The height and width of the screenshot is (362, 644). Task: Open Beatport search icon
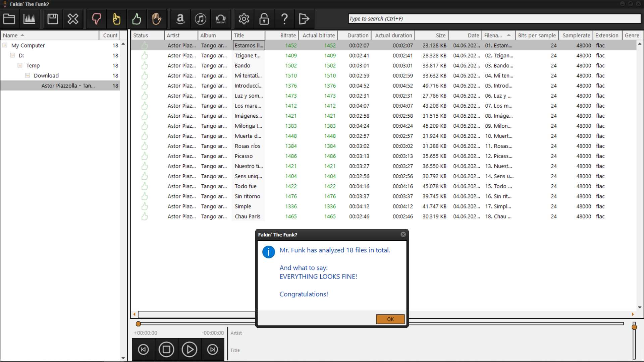coord(221,19)
